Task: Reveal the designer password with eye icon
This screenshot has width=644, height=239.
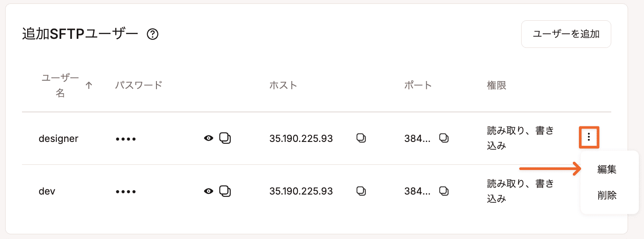Action: pyautogui.click(x=209, y=138)
